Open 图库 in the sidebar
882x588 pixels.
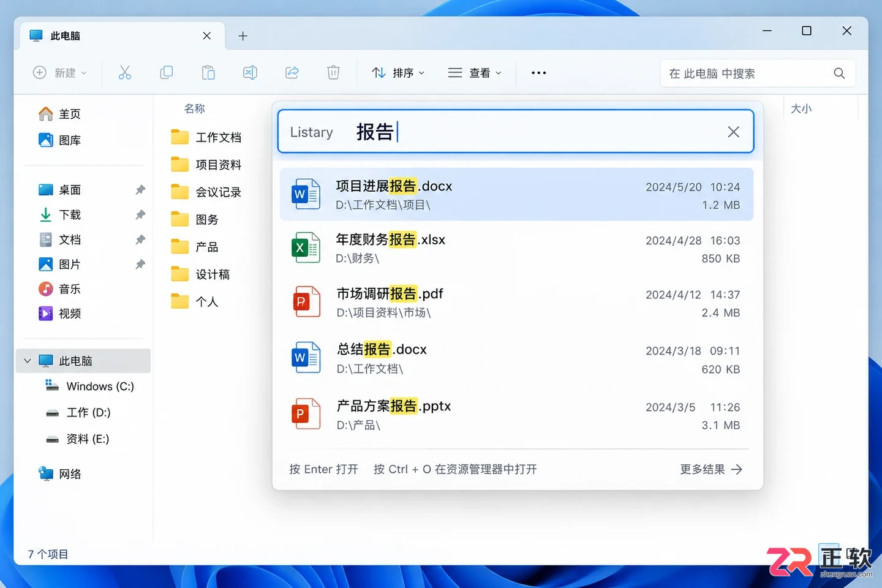pos(59,140)
